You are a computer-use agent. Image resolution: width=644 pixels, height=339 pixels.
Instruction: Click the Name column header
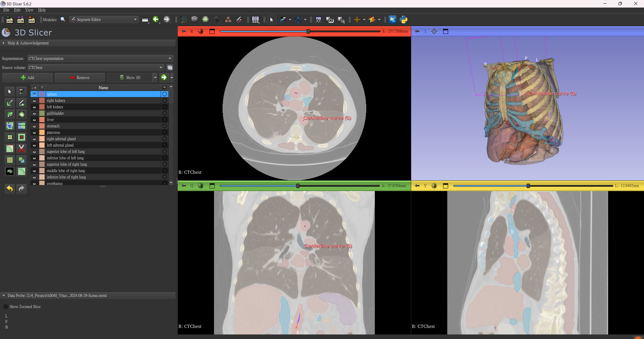click(103, 88)
